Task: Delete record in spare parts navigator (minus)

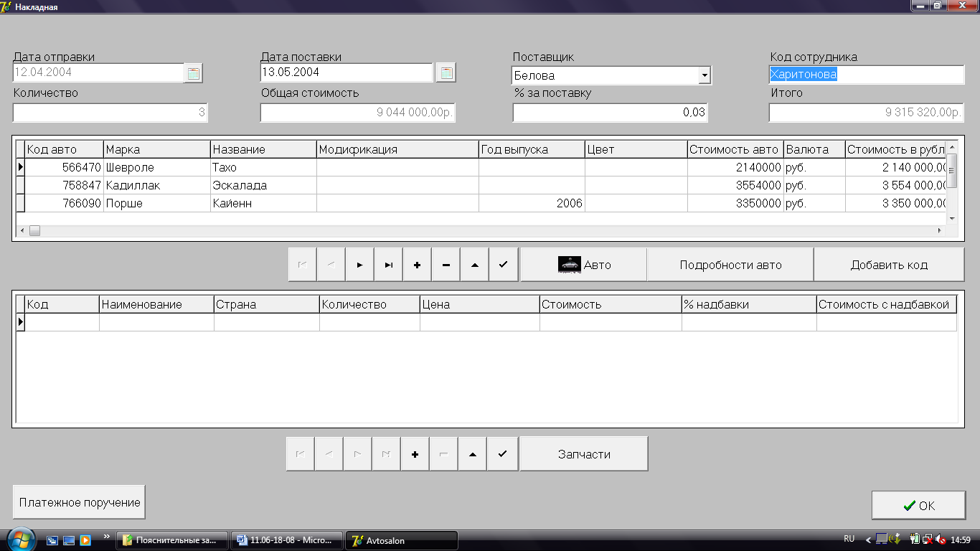Action: click(444, 453)
